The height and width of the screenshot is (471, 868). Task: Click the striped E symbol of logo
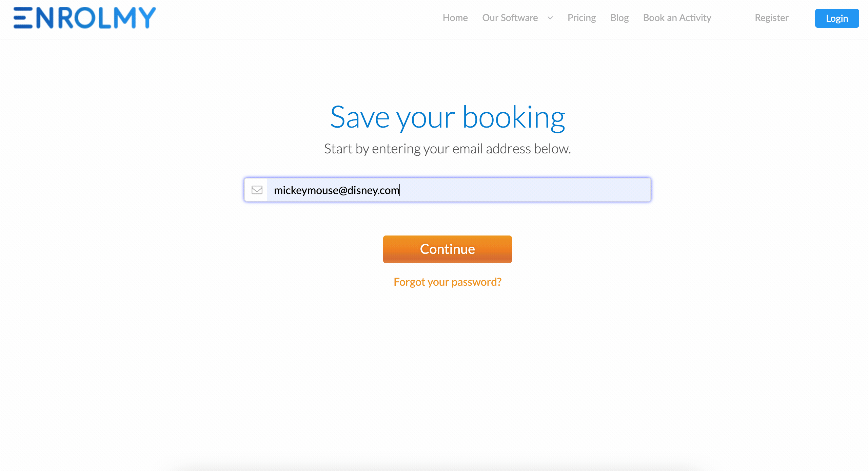tap(23, 18)
